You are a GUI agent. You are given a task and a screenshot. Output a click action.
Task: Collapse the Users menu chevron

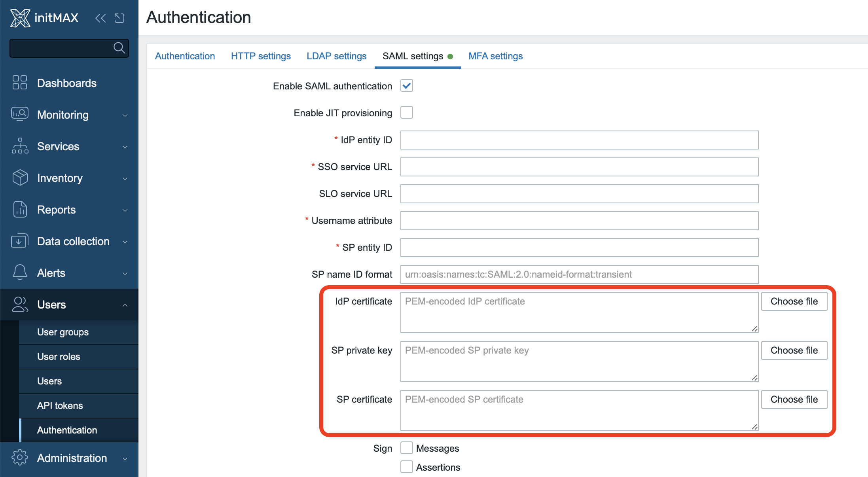125,305
